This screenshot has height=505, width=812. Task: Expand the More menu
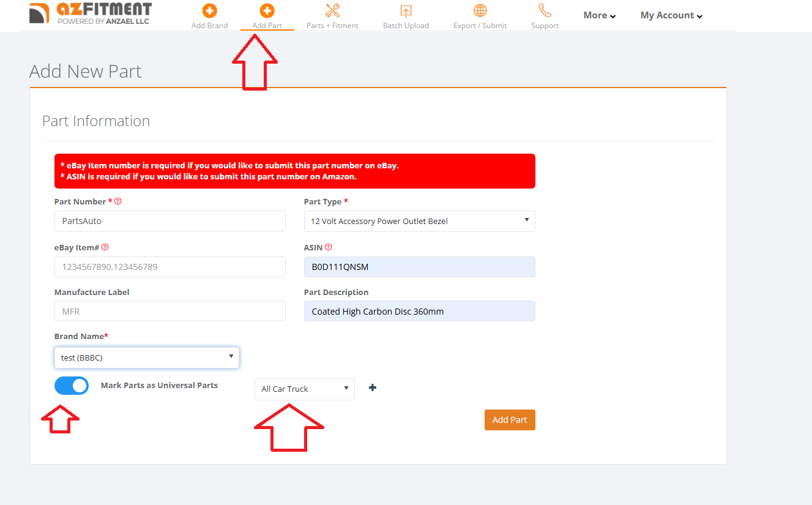coord(600,15)
